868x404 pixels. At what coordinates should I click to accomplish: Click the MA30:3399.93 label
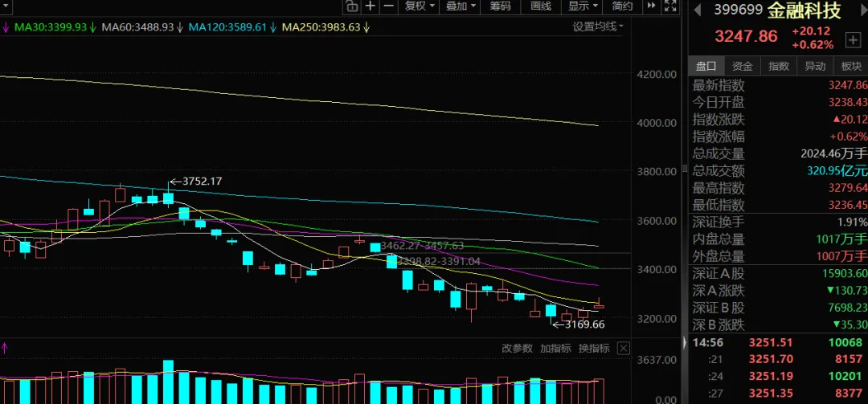pos(51,27)
